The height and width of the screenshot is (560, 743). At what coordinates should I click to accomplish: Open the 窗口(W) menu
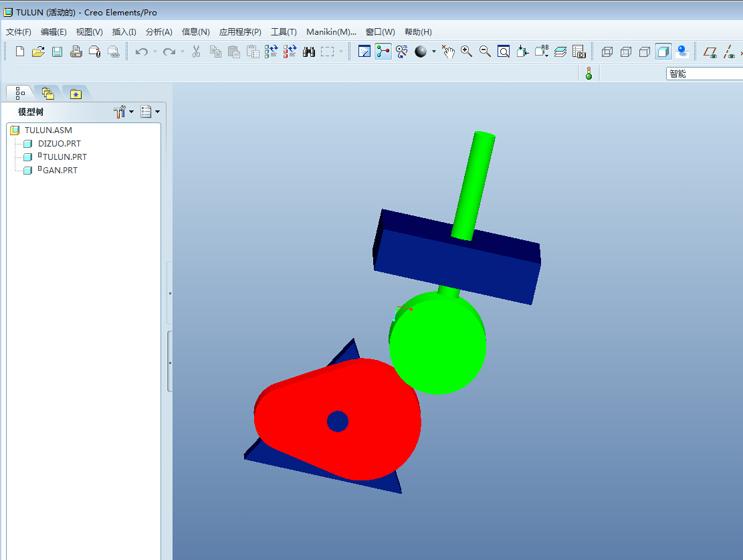click(380, 31)
